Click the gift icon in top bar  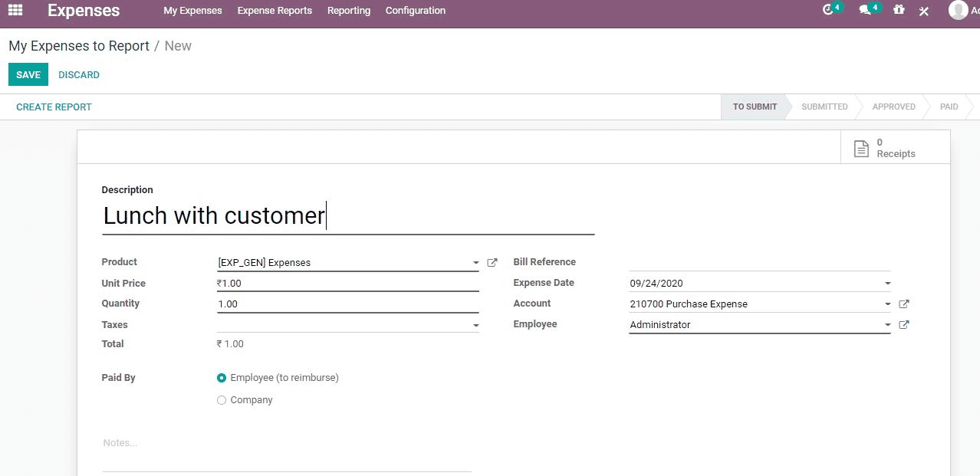coord(899,11)
